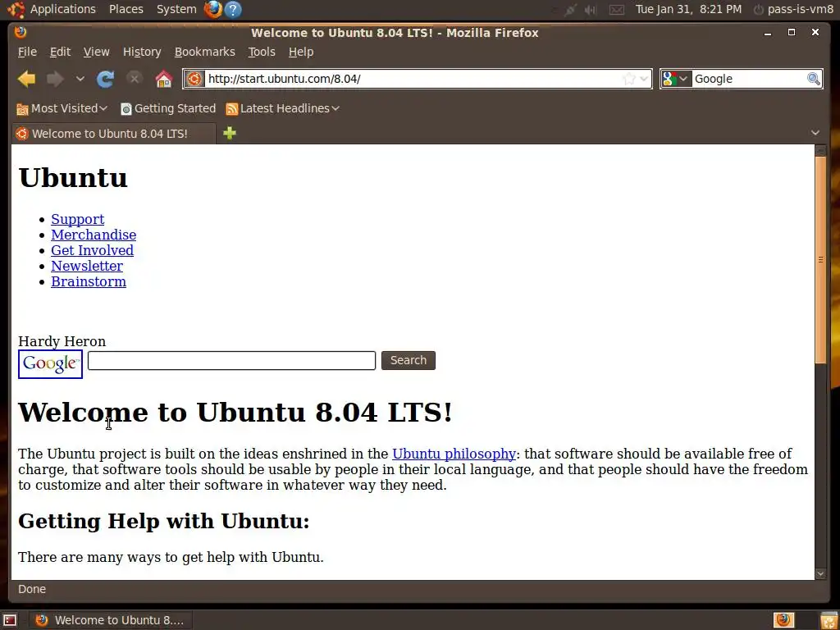Viewport: 840px width, 630px height.
Task: Click the scrollbar up arrow at top
Action: pyautogui.click(x=820, y=150)
